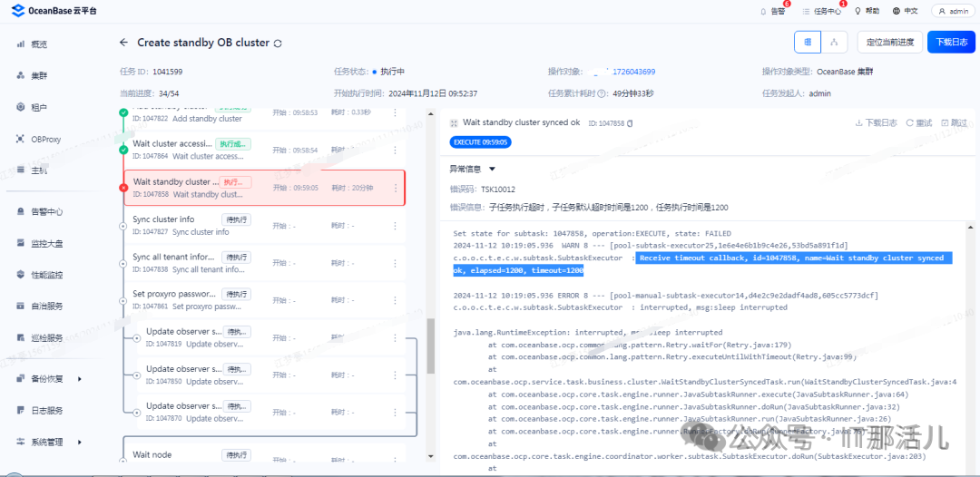Open 帮助 help in the header

tap(867, 11)
